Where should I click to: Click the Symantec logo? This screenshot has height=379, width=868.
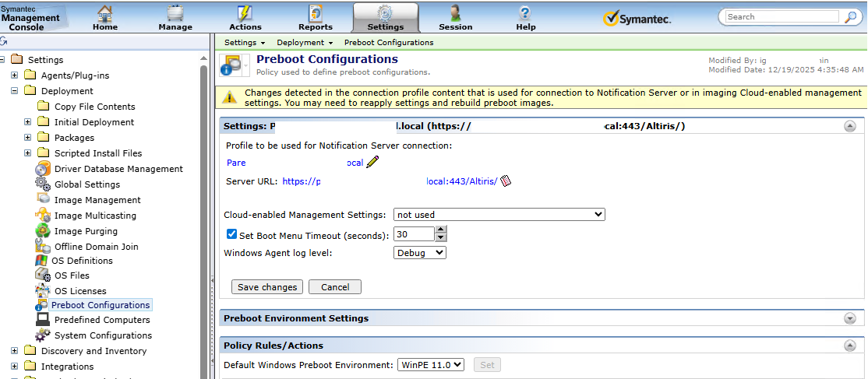(x=637, y=19)
